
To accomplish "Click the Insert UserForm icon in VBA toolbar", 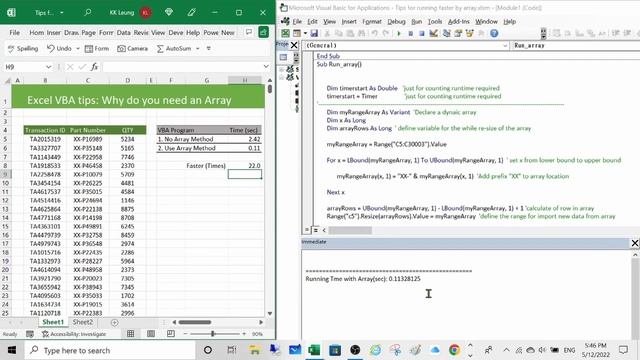I will coord(297,33).
